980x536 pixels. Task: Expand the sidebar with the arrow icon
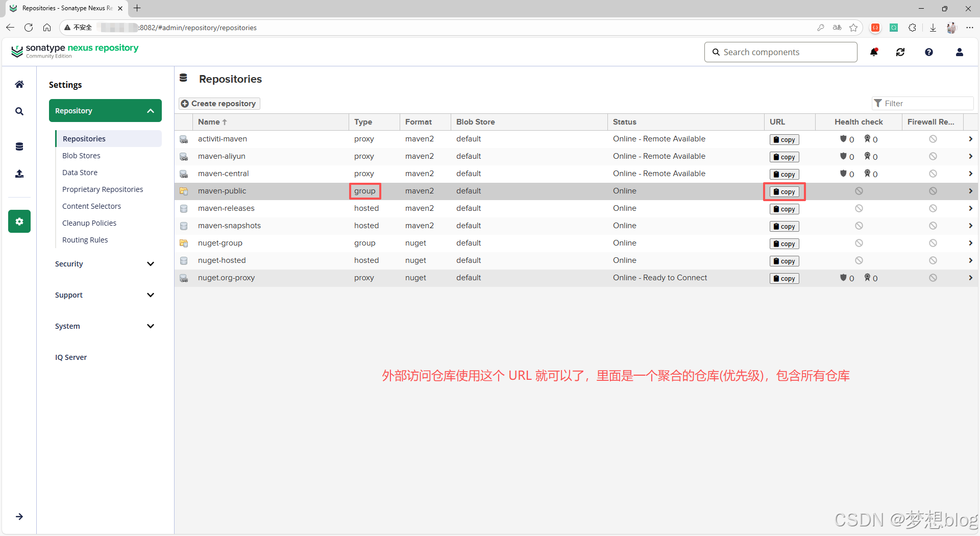(x=19, y=517)
